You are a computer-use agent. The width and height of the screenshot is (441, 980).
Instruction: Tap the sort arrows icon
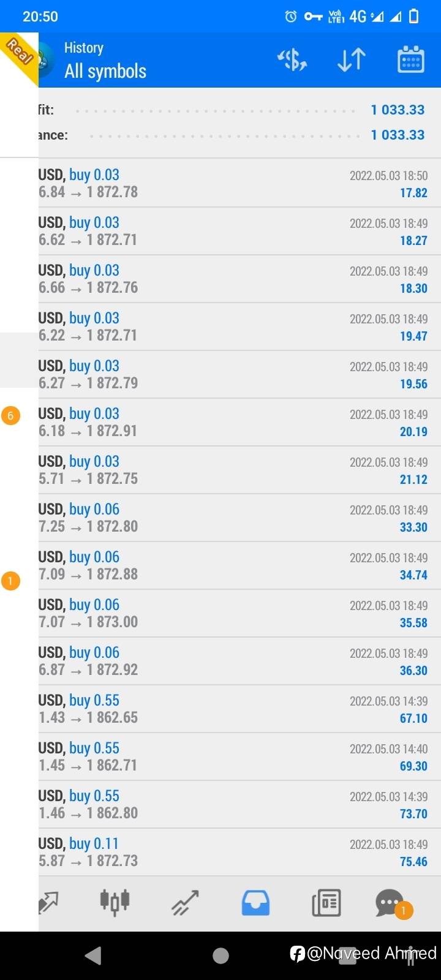click(x=352, y=60)
